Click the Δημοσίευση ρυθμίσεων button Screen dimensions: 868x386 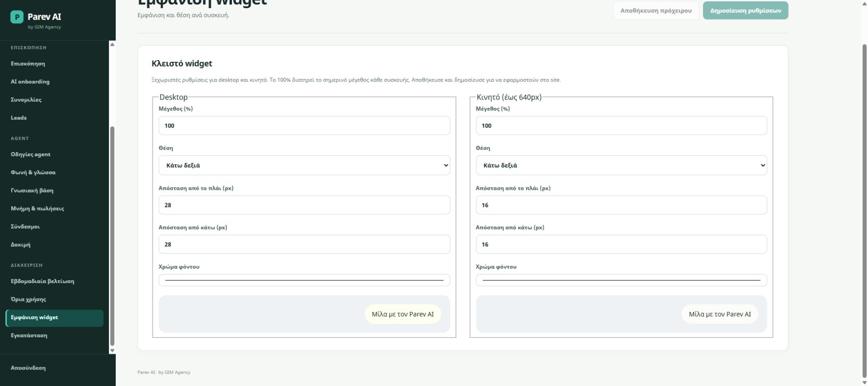click(x=745, y=10)
